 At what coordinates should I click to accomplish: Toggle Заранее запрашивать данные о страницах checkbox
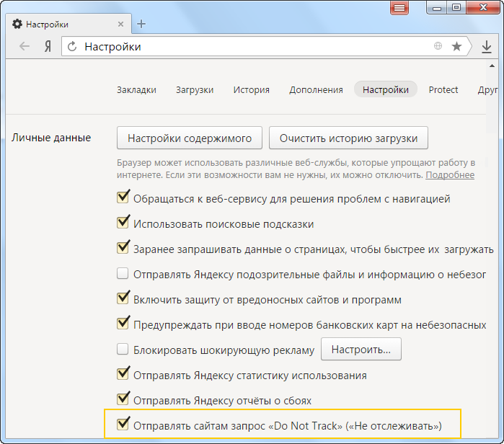pyautogui.click(x=123, y=247)
